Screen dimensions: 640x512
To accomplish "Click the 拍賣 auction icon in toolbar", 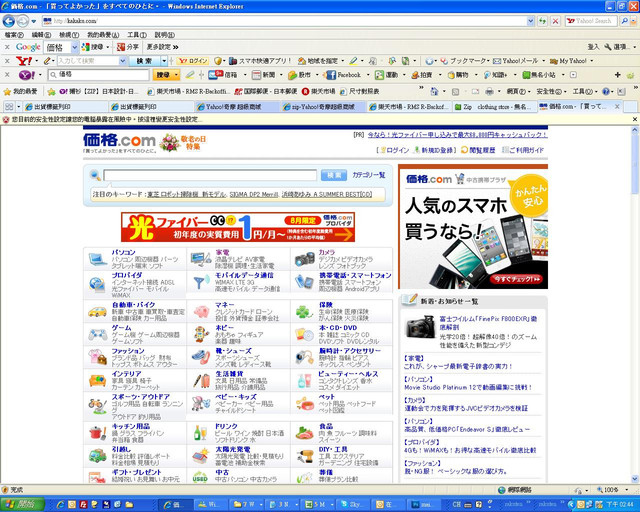I will click(415, 75).
